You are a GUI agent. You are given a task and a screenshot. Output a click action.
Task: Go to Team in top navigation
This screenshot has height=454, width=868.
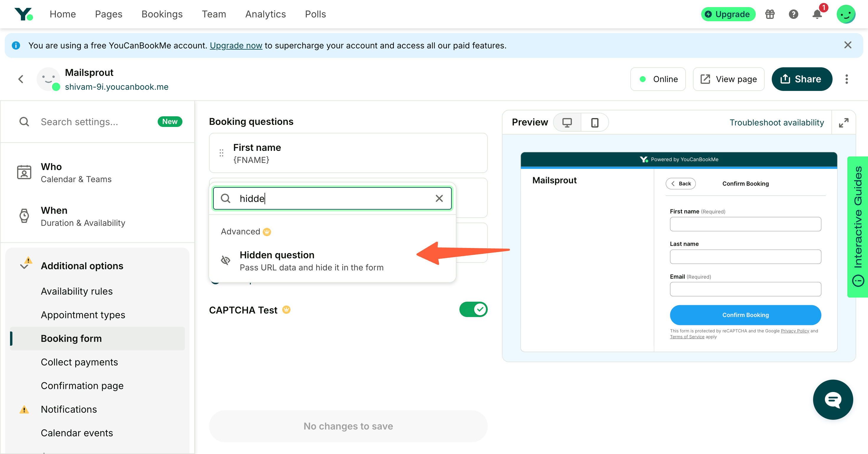214,14
